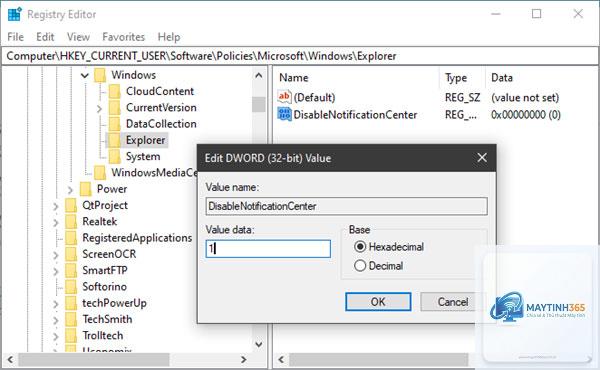
Task: Click the (Default) string value icon
Action: pos(284,97)
